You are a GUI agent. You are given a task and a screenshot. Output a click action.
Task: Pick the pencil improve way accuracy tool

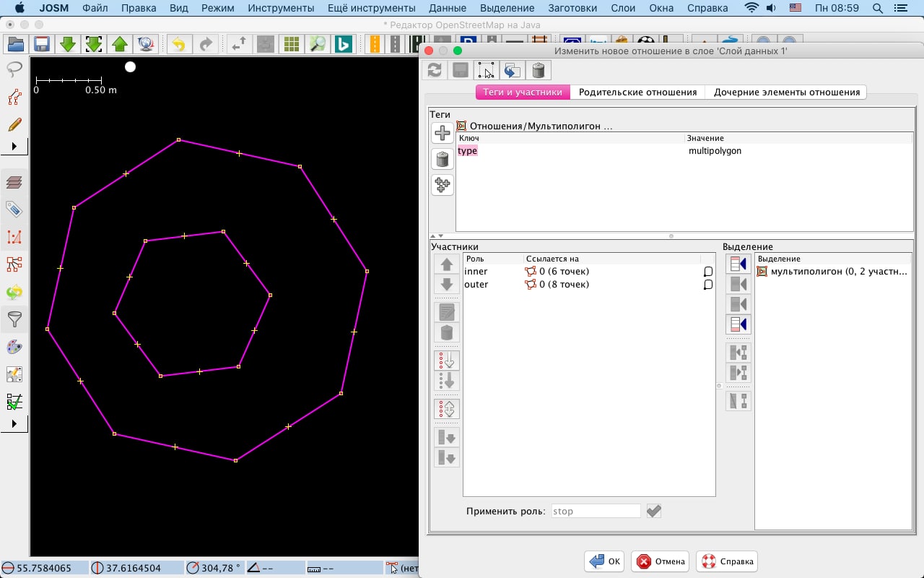click(14, 124)
